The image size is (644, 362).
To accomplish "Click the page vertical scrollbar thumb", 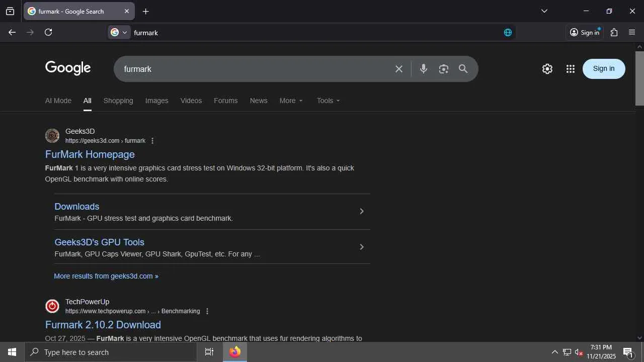I will 639,78.
